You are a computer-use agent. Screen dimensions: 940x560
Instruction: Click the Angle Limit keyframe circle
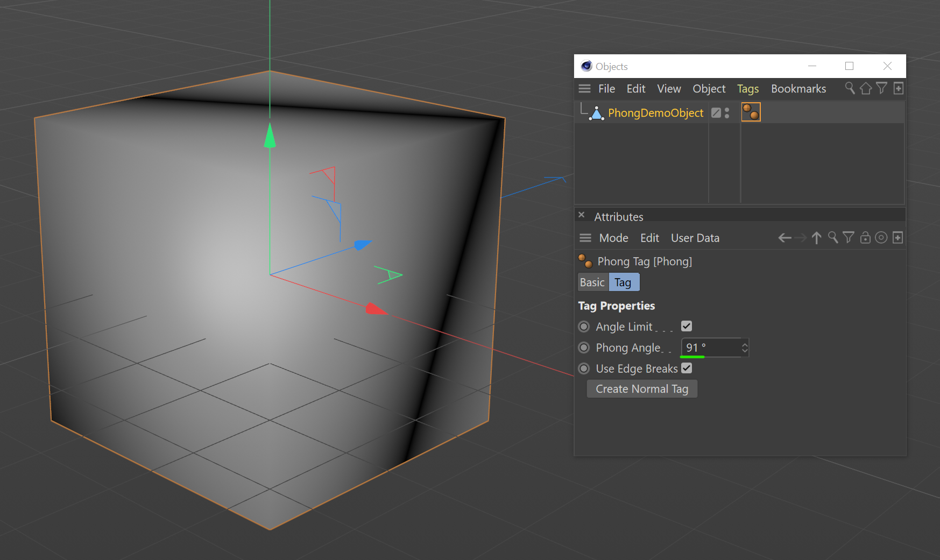coord(584,327)
